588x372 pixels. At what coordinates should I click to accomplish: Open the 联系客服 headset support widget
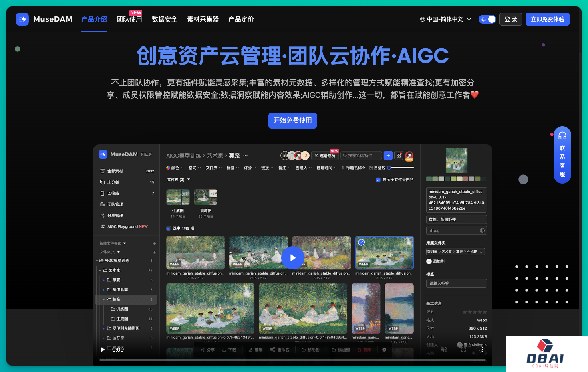point(562,155)
